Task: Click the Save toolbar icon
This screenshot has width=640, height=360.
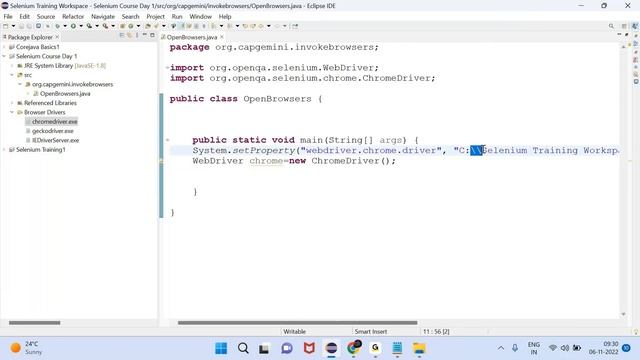Action: click(21, 26)
